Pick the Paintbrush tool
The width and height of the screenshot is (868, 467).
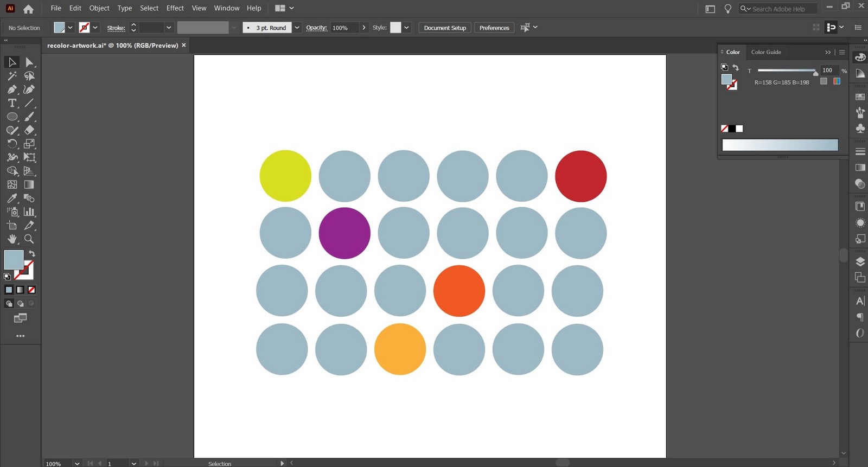tap(29, 117)
